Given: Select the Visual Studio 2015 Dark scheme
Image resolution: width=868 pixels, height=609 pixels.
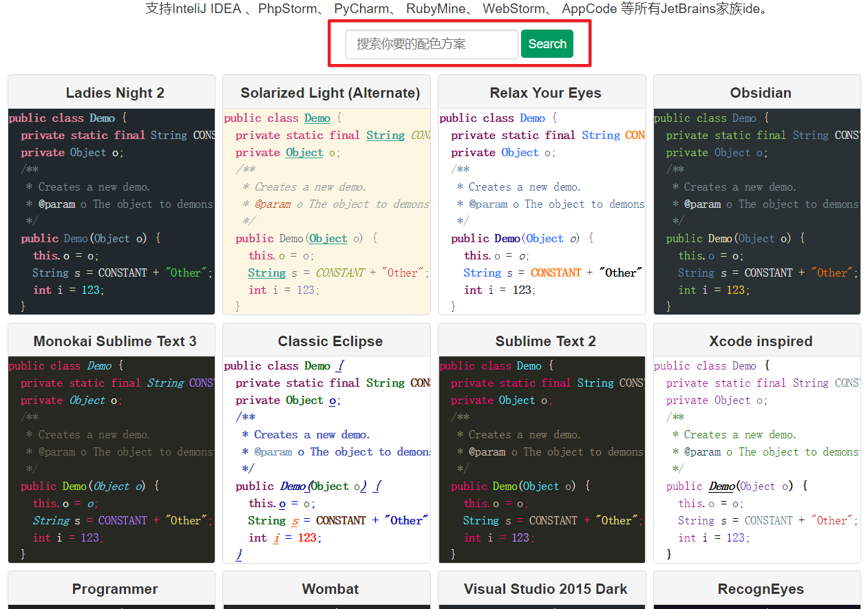Looking at the screenshot, I should (544, 588).
